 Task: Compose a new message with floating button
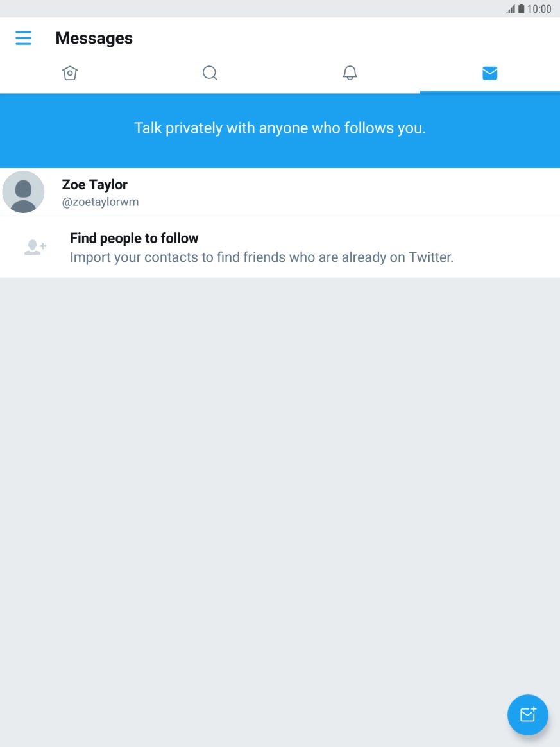click(x=527, y=714)
